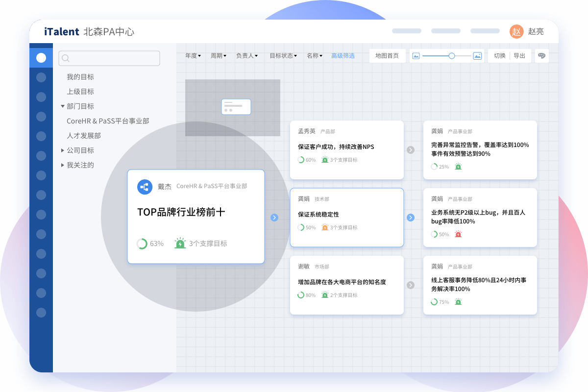Click the 63% progress ring on TOP品牌 card
Viewport: 588px width, 392px height.
tap(142, 243)
